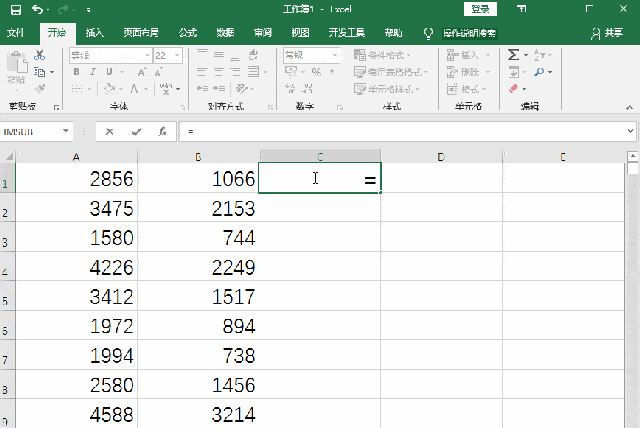Click the Insert Function fx icon
Image resolution: width=640 pixels, height=428 pixels.
(162, 132)
